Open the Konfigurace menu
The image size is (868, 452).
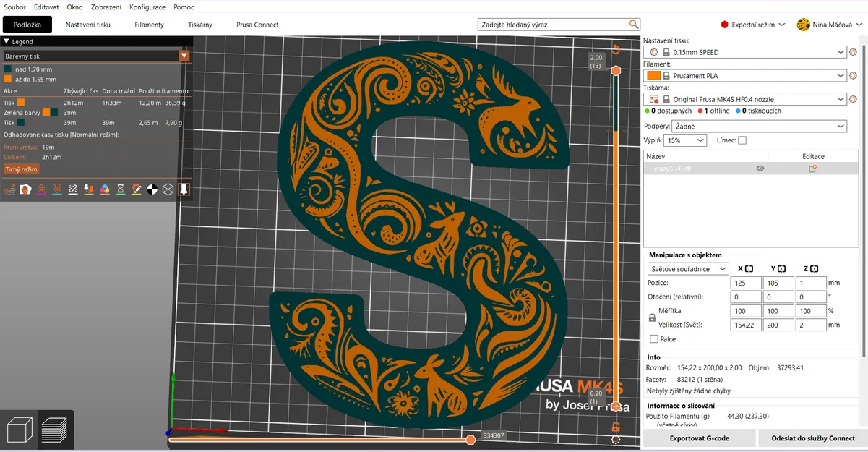[147, 7]
